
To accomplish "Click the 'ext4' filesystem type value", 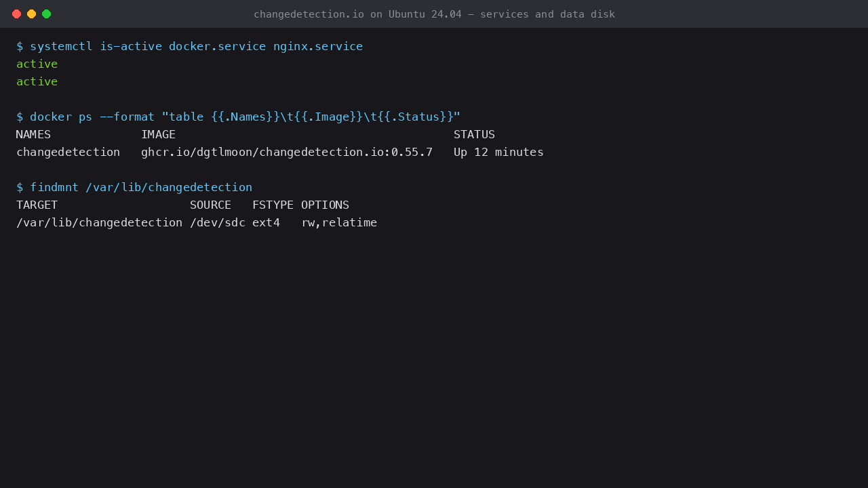I will point(267,222).
